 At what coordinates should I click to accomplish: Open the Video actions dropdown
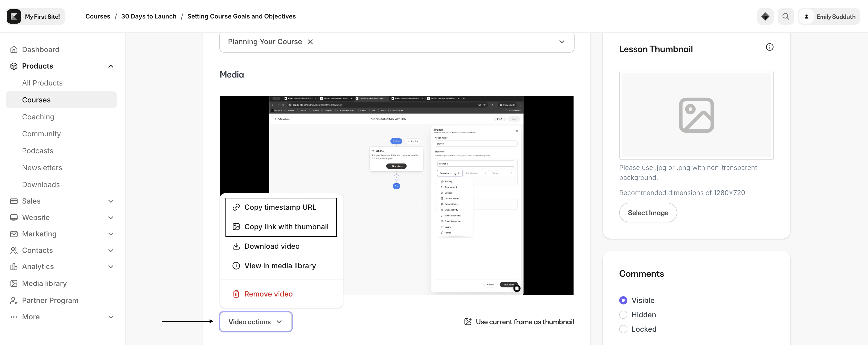255,321
